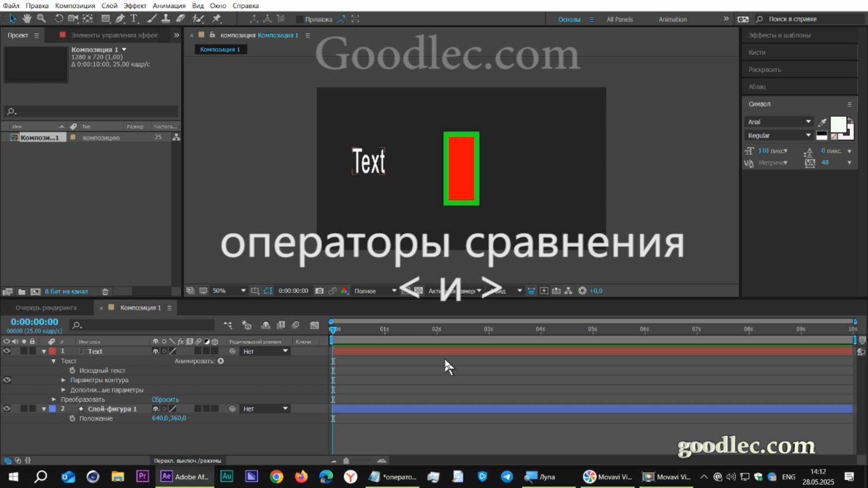Screen dimensions: 868x488
Task: Open the Graph Editor in the timeline
Action: (x=315, y=325)
